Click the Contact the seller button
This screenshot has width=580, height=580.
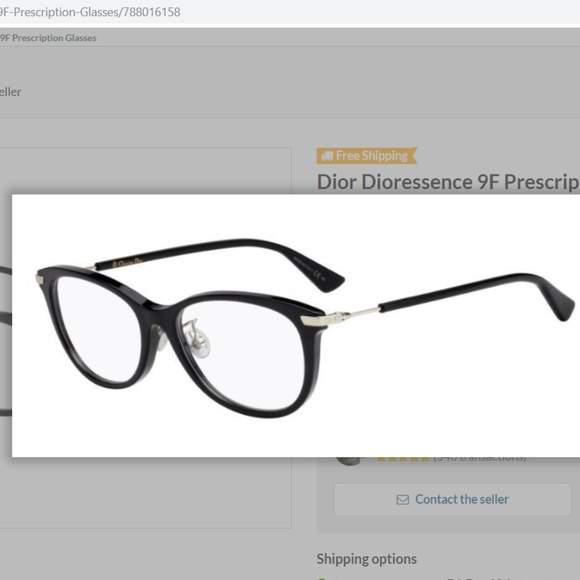(452, 500)
